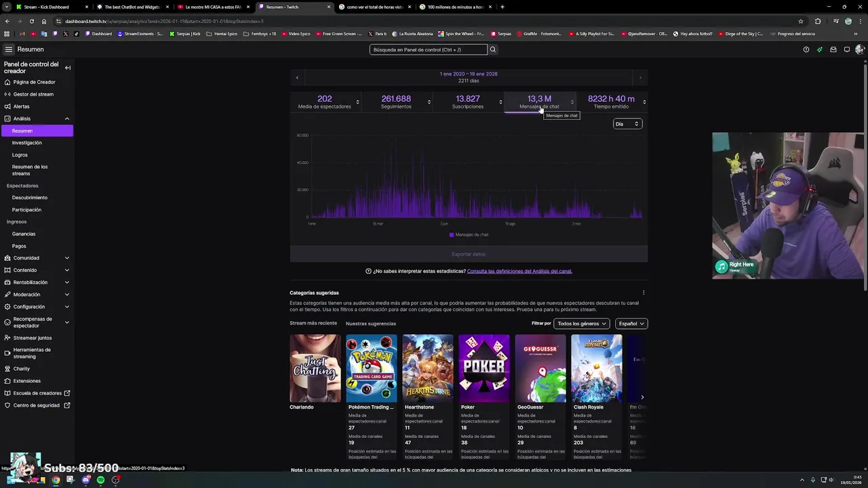Click the Comunidad icon in sidebar
Viewport: 868px width, 488px height.
tap(7, 258)
